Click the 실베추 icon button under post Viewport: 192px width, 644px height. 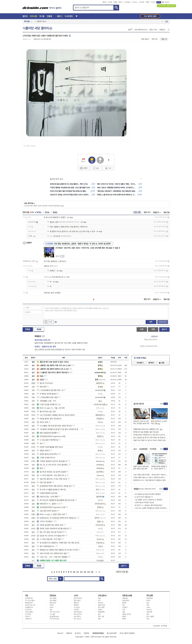tap(84, 168)
